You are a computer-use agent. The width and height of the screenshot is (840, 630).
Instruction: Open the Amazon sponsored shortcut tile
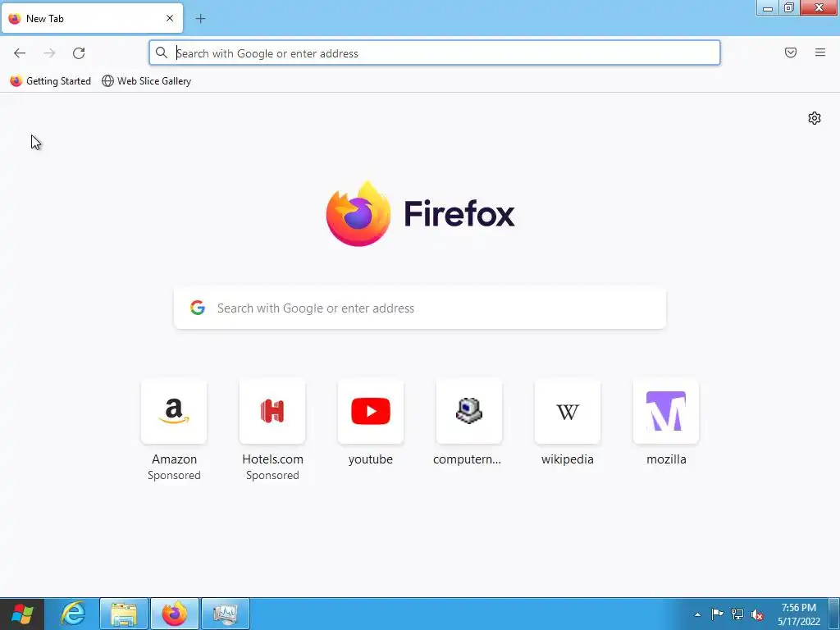[174, 412]
